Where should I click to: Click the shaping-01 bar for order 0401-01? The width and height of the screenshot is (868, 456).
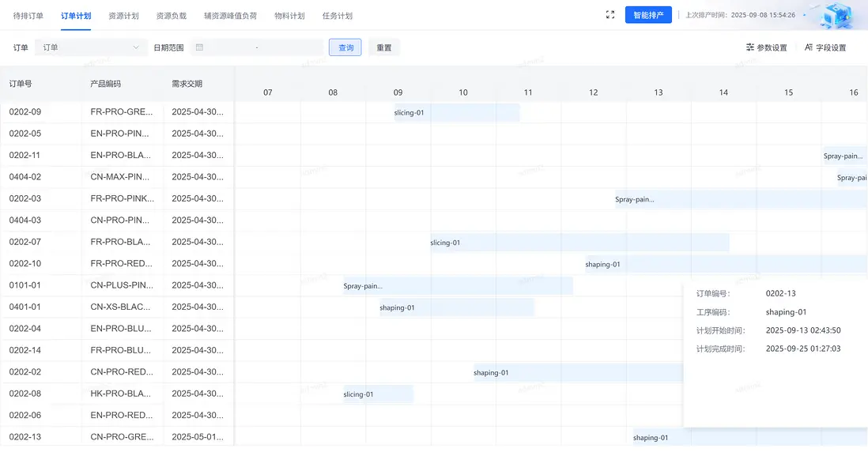456,307
